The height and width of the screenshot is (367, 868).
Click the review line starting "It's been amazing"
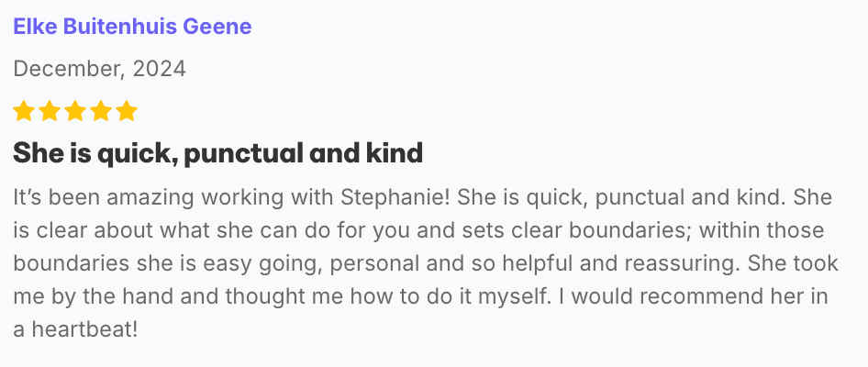404,197
